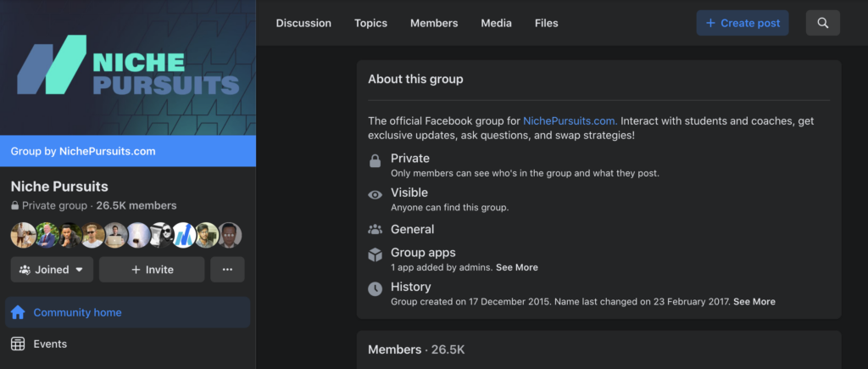
Task: Click the General group type label
Action: (x=413, y=229)
